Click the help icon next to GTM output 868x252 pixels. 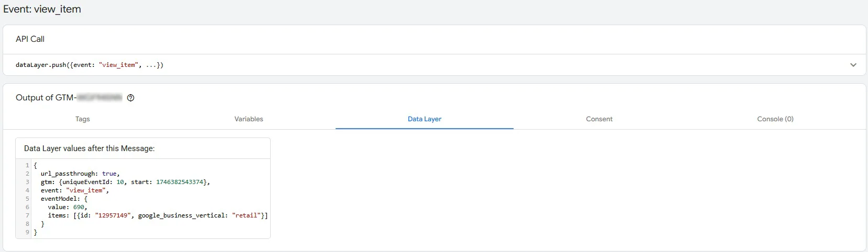(x=131, y=98)
